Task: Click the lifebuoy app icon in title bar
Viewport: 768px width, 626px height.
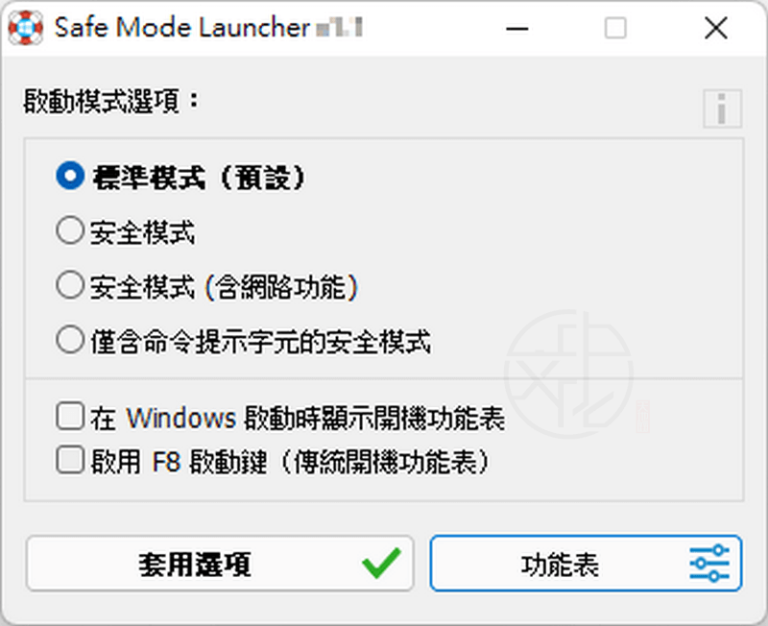Action: (25, 27)
